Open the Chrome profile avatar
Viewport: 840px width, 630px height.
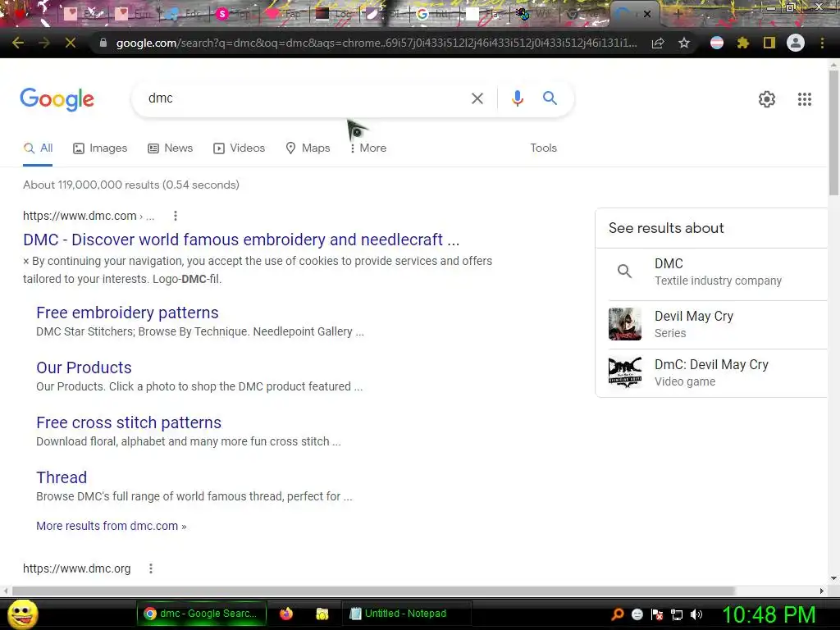(796, 43)
